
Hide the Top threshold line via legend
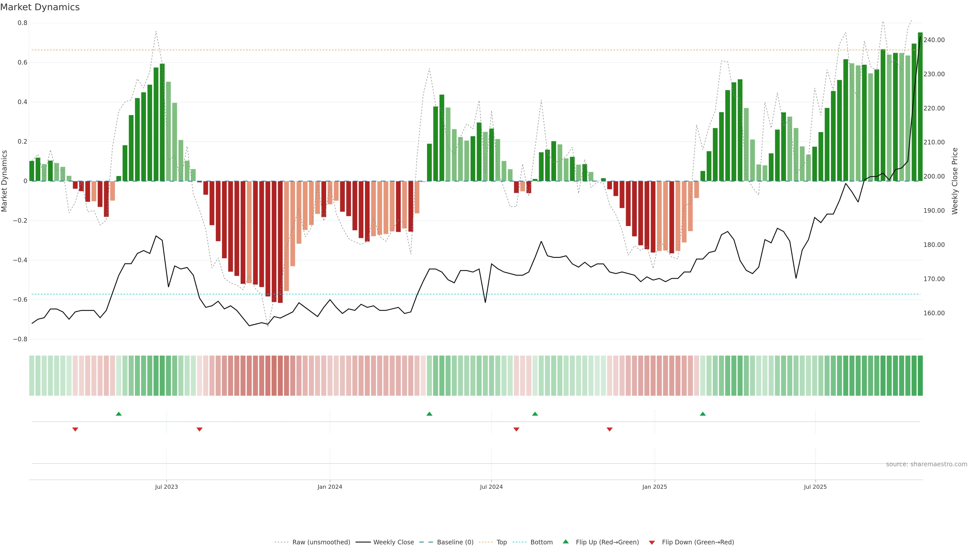[x=501, y=542]
